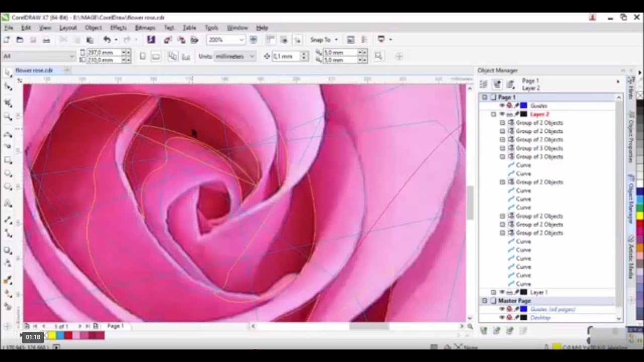Click the Guides layer blue color swatch

(524, 106)
